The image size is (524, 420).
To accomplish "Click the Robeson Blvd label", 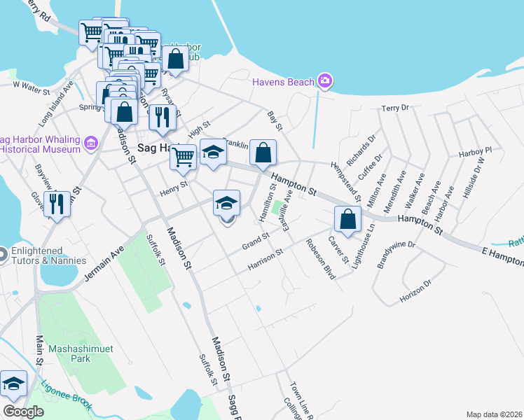I will tap(320, 259).
